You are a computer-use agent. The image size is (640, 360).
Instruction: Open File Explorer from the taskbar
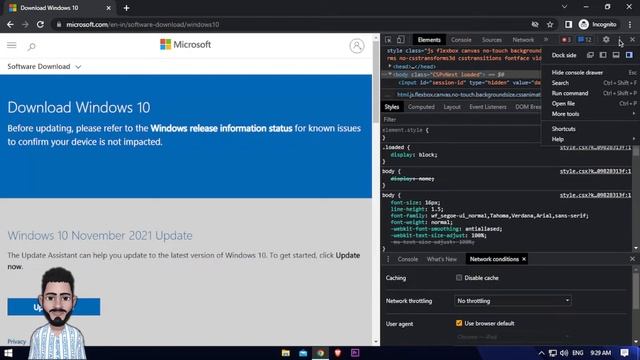pos(286,353)
